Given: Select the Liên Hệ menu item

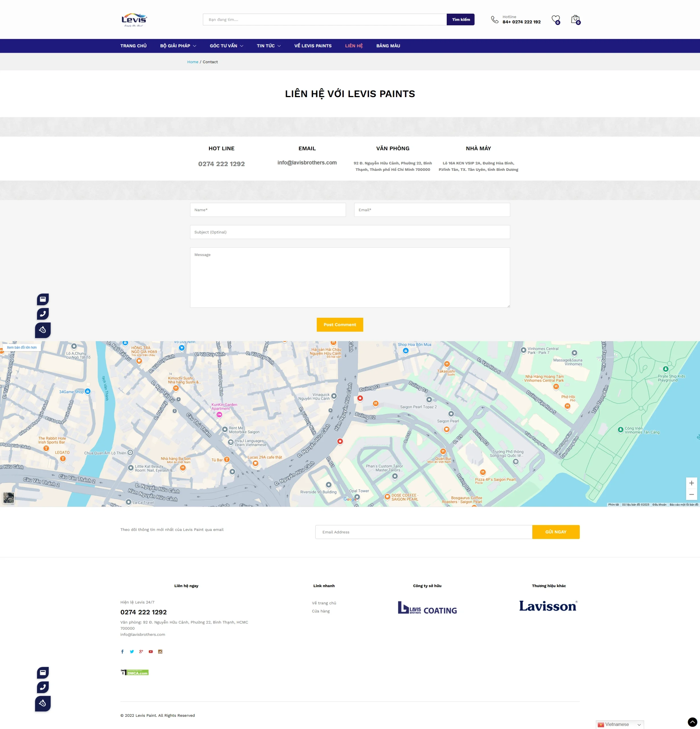Looking at the screenshot, I should point(354,46).
